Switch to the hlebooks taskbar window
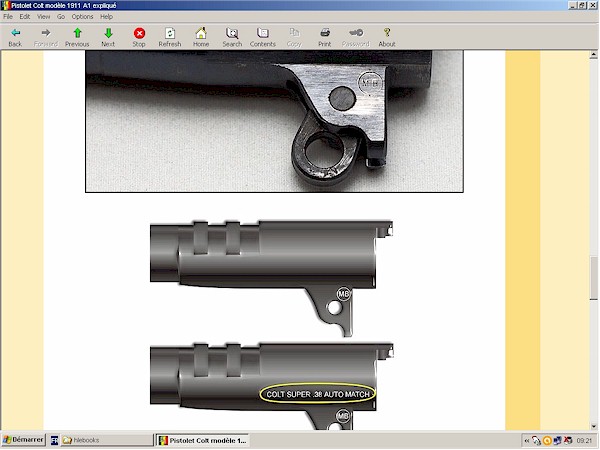This screenshot has width=600, height=450. [x=107, y=440]
